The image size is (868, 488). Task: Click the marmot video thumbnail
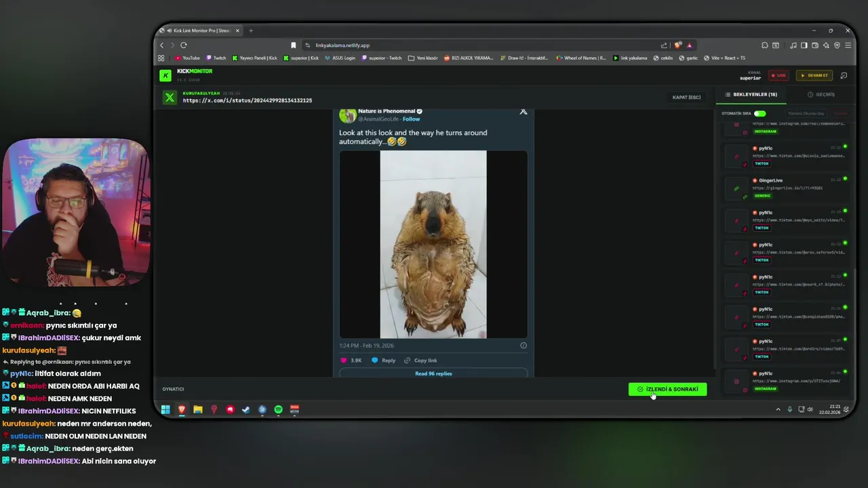coord(433,245)
